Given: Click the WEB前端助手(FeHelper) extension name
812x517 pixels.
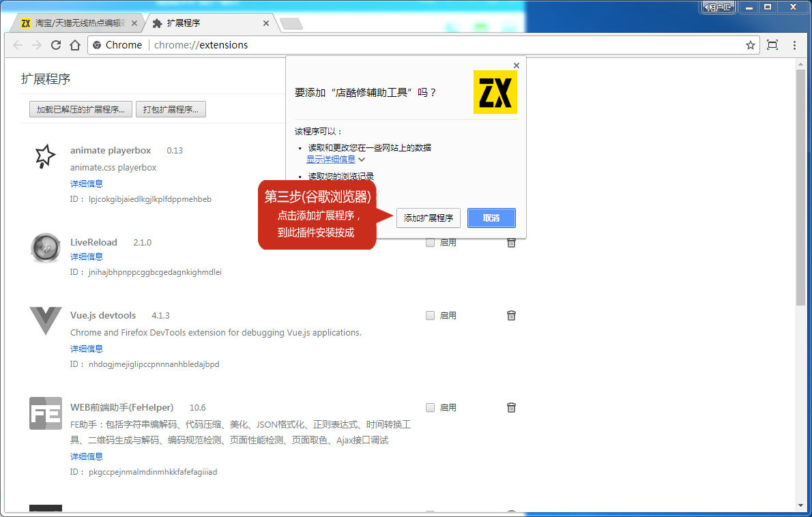Looking at the screenshot, I should 121,407.
